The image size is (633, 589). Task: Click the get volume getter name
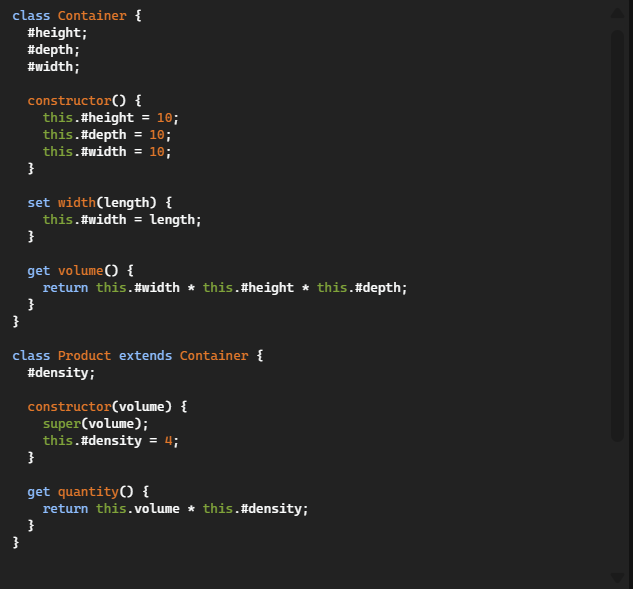[x=81, y=271]
